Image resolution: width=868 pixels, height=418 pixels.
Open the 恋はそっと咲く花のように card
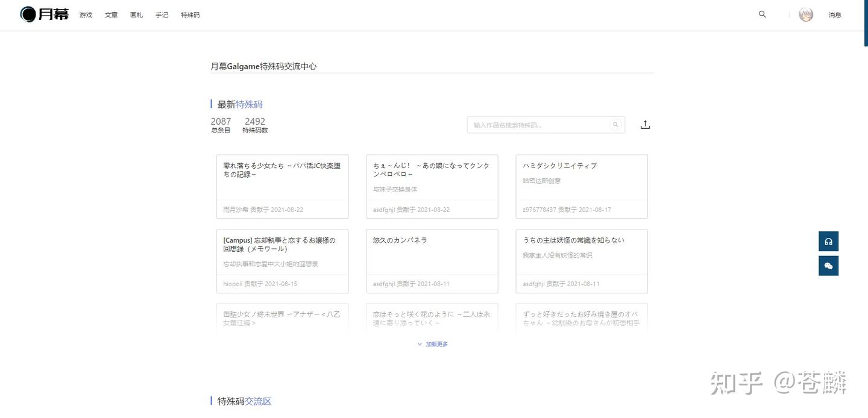[432, 318]
